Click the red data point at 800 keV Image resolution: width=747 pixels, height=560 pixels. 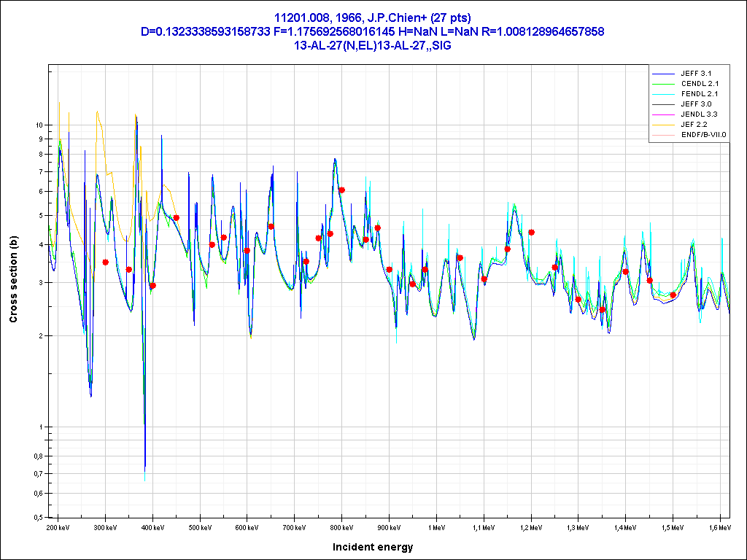341,190
